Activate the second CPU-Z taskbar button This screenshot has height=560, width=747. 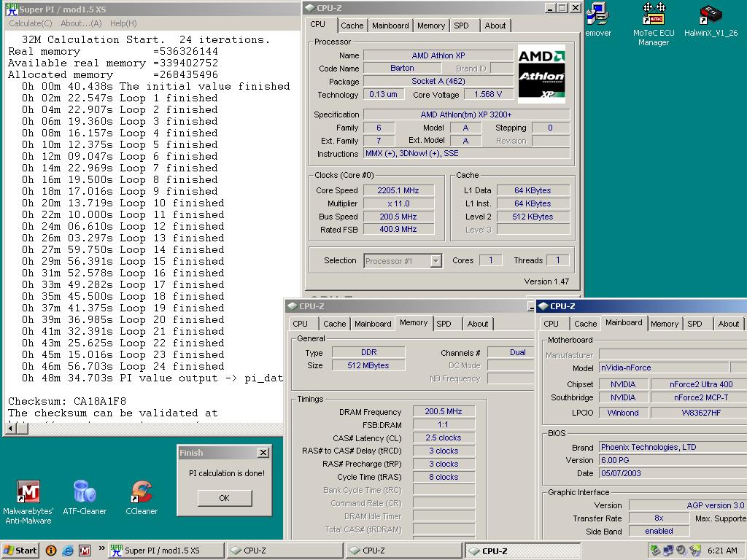[x=403, y=551]
